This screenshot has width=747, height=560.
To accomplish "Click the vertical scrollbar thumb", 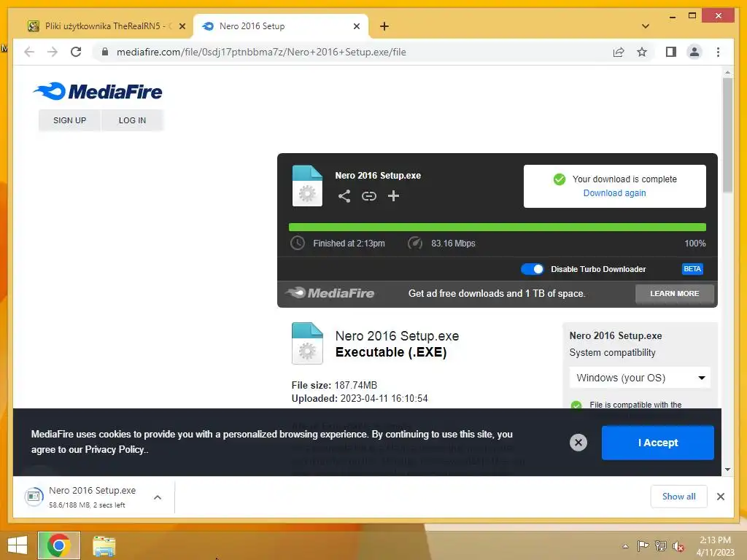I will 727,135.
